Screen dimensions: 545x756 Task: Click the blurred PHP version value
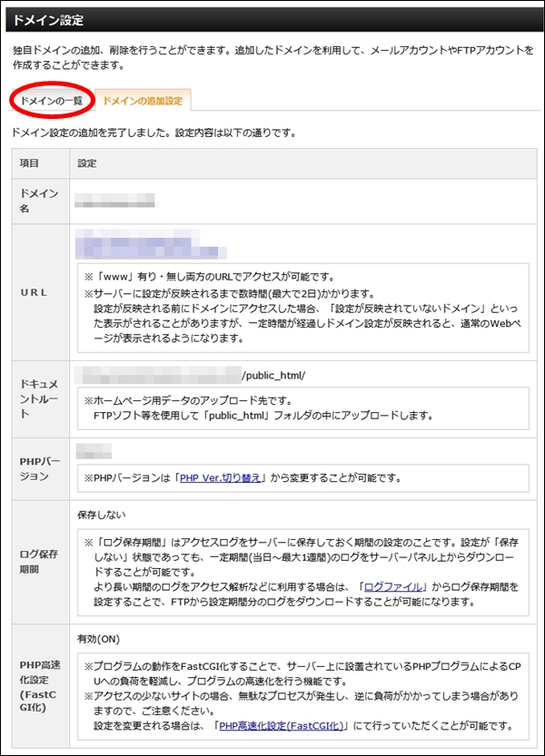[94, 451]
